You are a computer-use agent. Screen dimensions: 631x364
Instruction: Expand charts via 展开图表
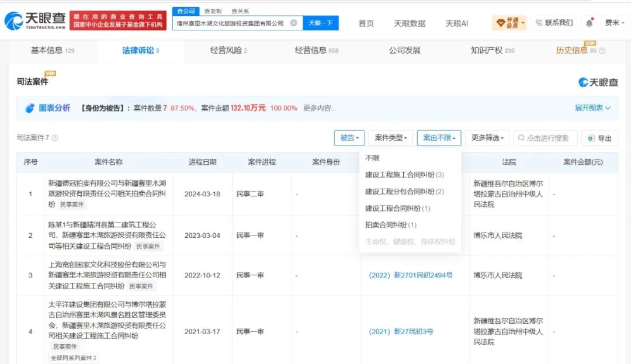point(592,108)
